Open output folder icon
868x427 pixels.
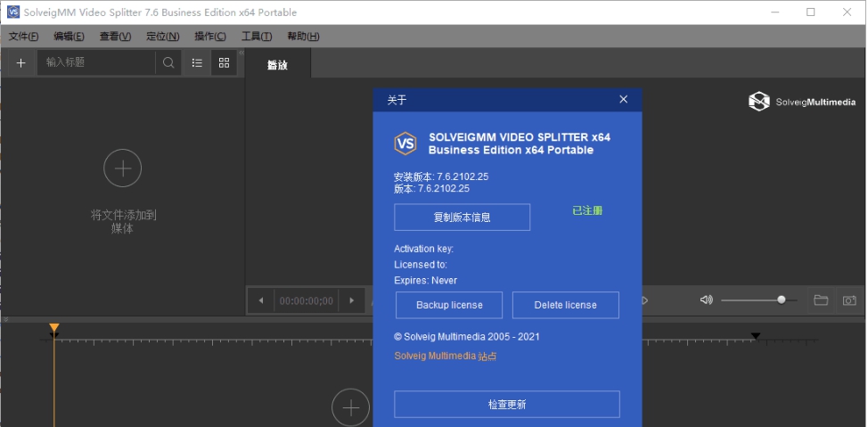pyautogui.click(x=821, y=300)
